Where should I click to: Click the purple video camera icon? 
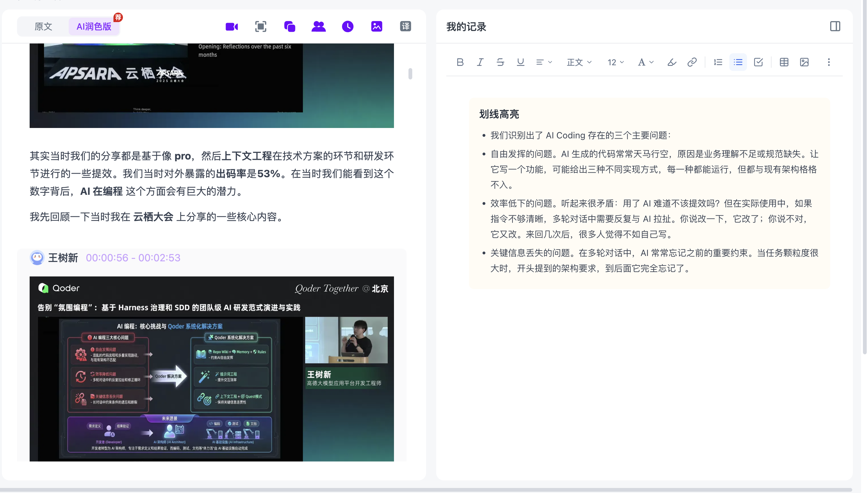232,26
